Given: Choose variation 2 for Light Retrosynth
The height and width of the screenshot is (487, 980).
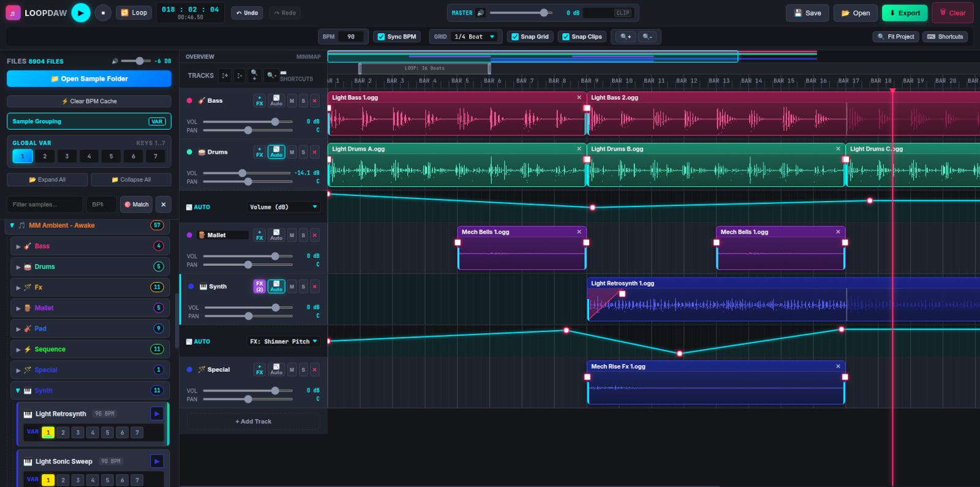Looking at the screenshot, I should pyautogui.click(x=62, y=432).
